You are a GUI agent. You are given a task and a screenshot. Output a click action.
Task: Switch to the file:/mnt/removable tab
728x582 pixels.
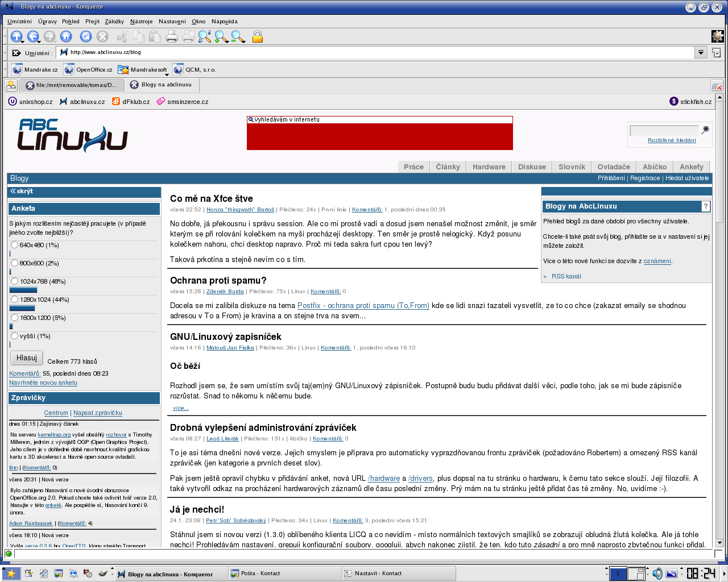72,85
